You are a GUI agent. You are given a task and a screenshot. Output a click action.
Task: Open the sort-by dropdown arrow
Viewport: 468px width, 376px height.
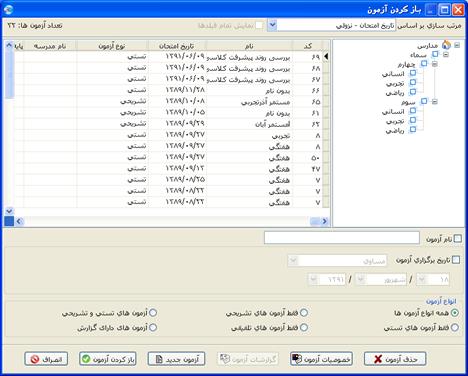pyautogui.click(x=272, y=25)
